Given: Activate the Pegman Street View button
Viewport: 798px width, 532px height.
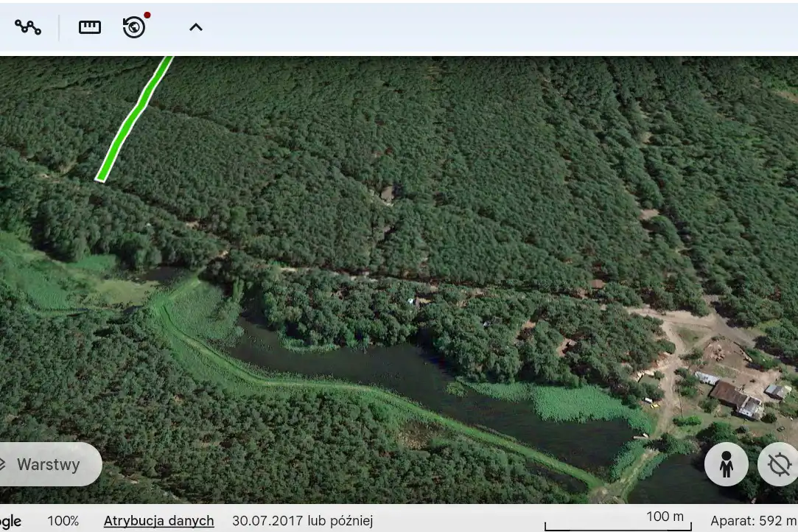Looking at the screenshot, I should pos(727,464).
